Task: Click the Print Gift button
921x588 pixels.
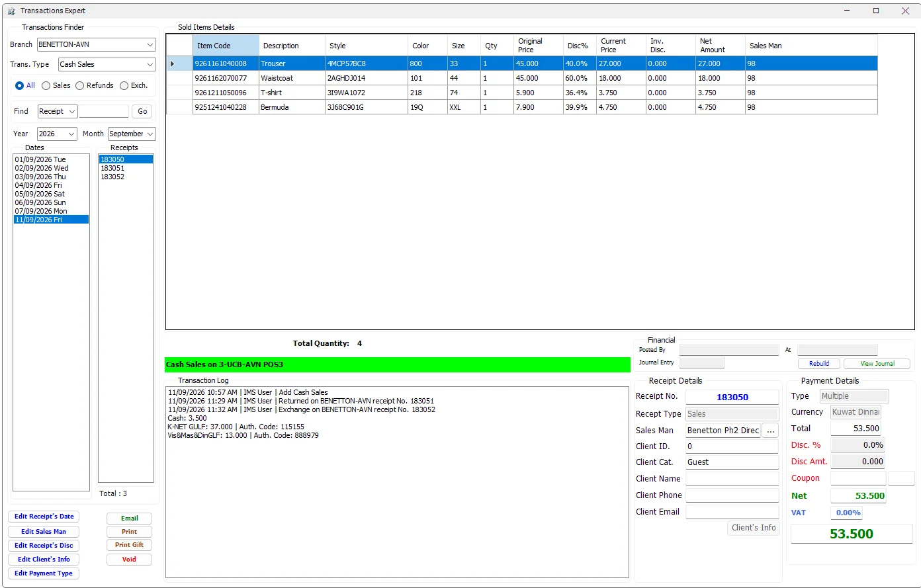Action: (130, 545)
